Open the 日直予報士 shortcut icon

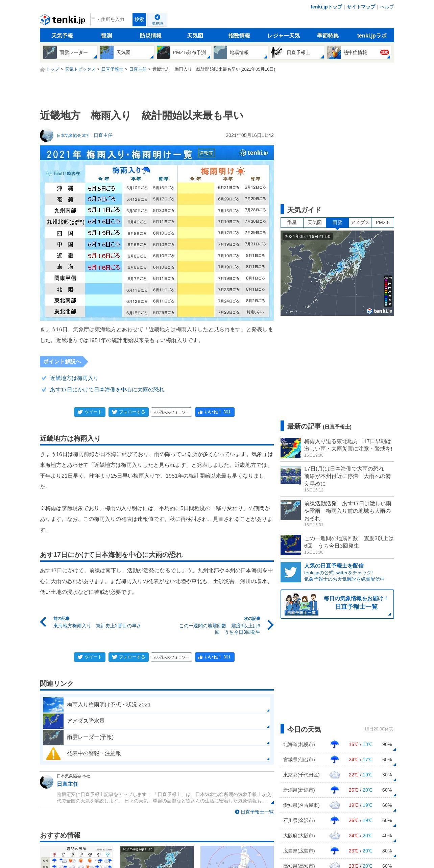click(x=277, y=52)
